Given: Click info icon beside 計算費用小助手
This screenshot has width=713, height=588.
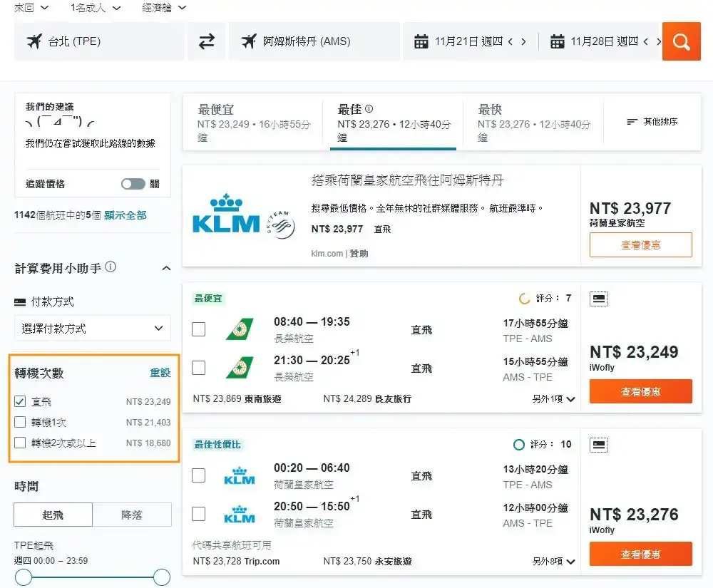Looking at the screenshot, I should coord(111,267).
